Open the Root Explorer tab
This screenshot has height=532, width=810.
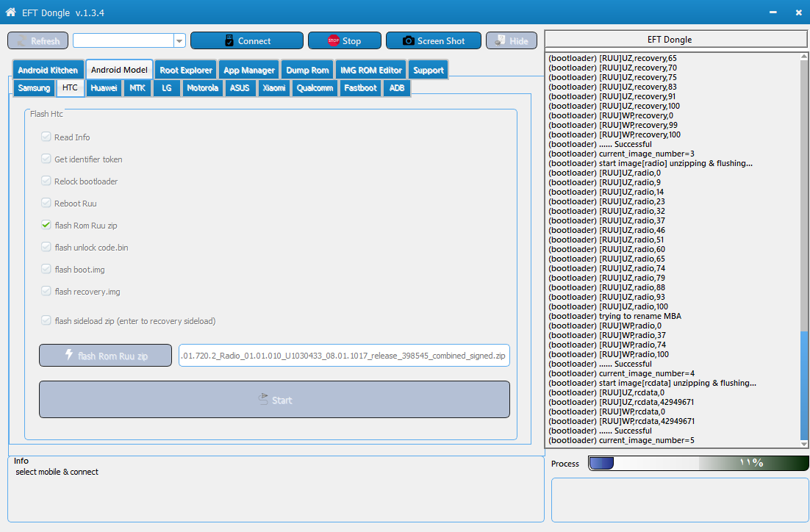point(186,70)
